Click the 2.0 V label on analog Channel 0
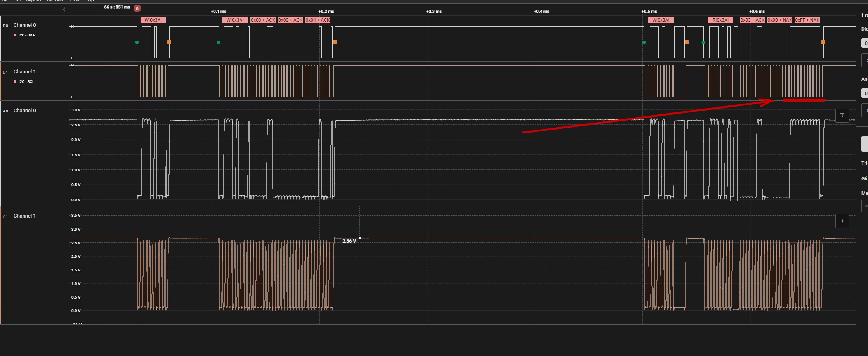This screenshot has width=868, height=356. click(x=76, y=140)
